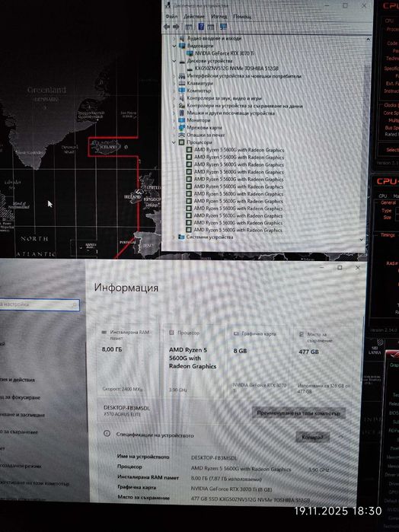Viewport: 399px width, 532px height.
Task: Select the Процесори category chip icon
Action: coord(182,142)
